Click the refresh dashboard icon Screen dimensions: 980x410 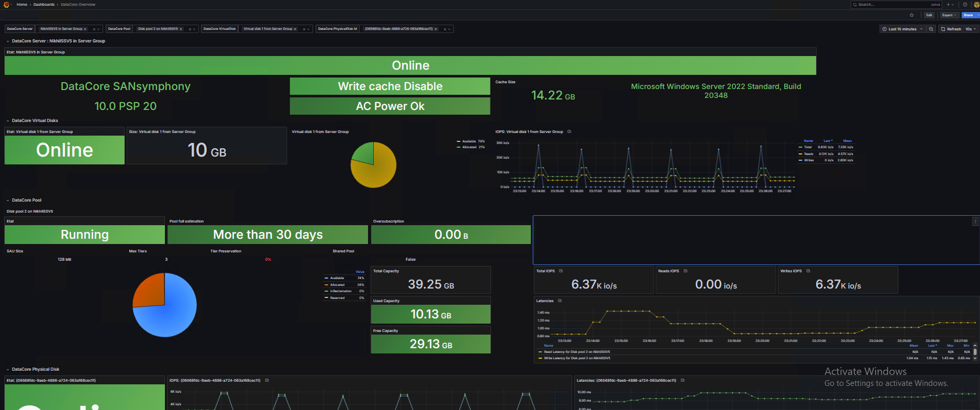[x=943, y=29]
